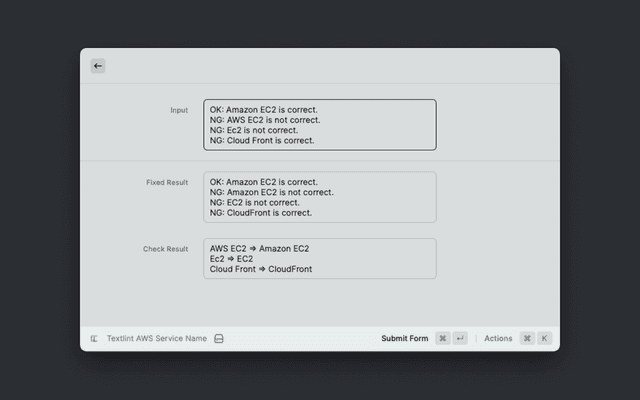Screen dimensions: 640x400
Task: Focus the Input text area
Action: (319, 125)
